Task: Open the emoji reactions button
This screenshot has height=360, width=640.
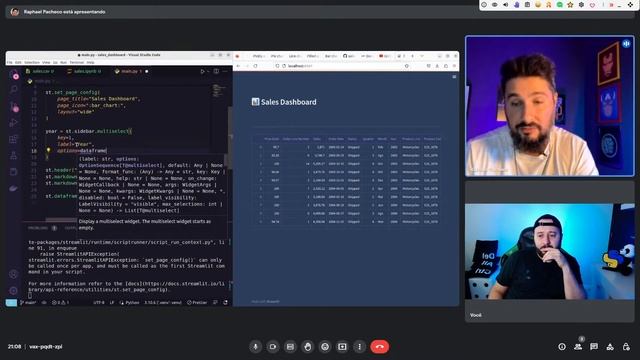Action: pyautogui.click(x=325, y=347)
